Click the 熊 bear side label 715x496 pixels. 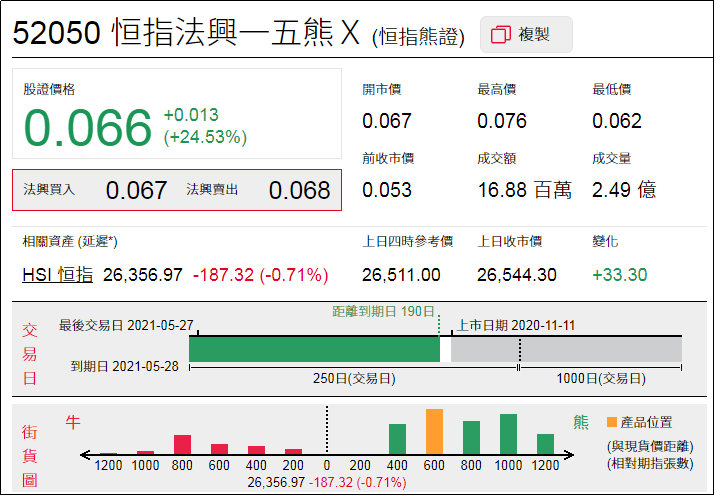(x=581, y=423)
